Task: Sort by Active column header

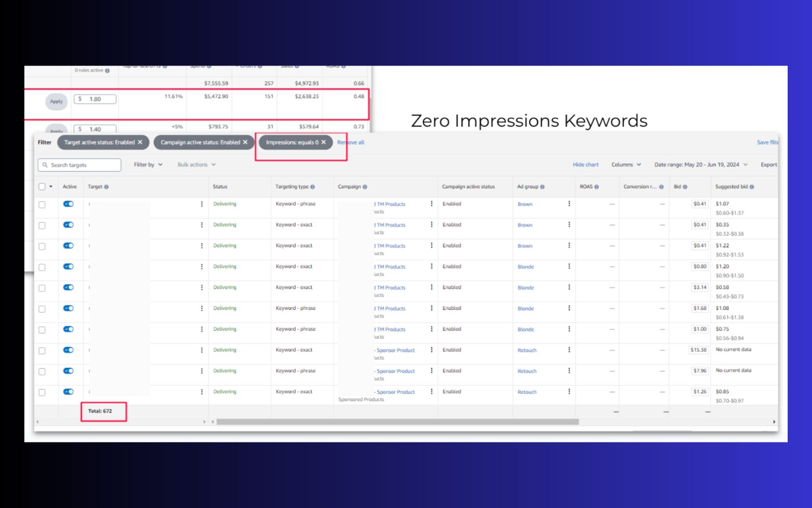Action: [x=70, y=186]
